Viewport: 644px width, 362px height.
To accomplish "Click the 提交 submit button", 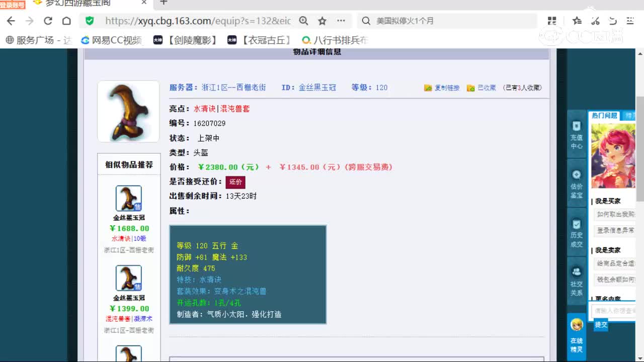I will point(601,325).
